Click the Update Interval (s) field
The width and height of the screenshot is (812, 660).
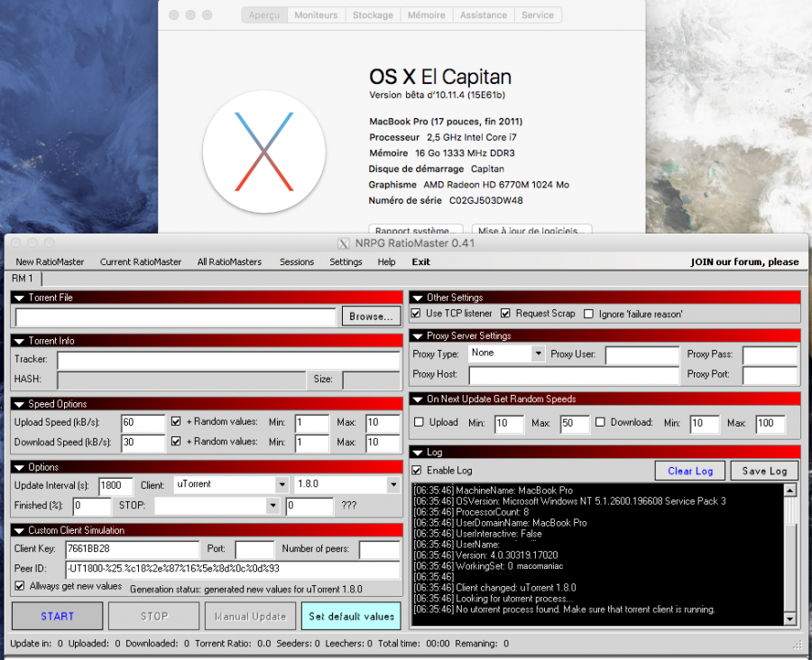click(116, 486)
